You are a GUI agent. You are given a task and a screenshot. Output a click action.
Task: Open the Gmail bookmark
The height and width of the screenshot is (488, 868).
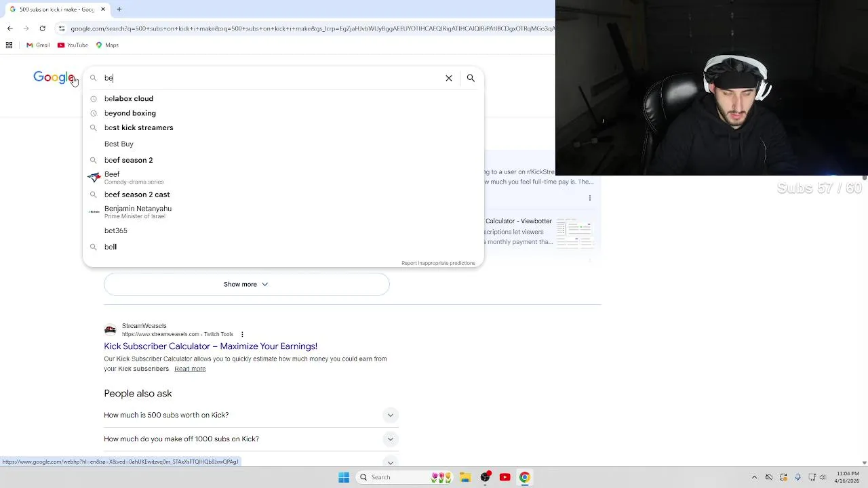pyautogui.click(x=38, y=45)
